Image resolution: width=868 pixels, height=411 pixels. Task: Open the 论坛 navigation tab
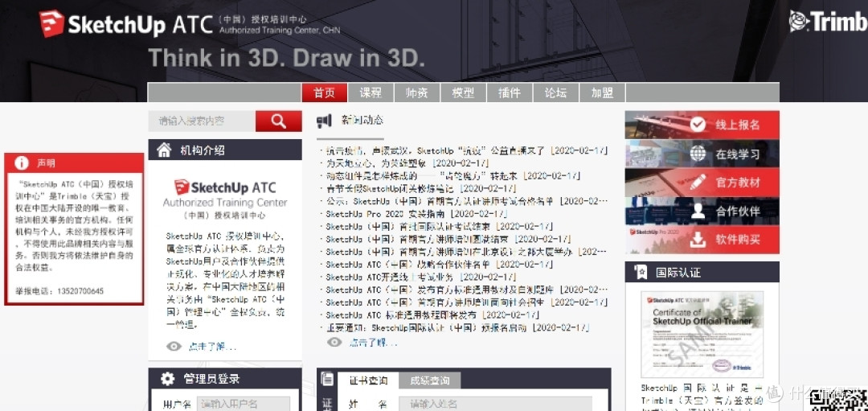coord(556,92)
